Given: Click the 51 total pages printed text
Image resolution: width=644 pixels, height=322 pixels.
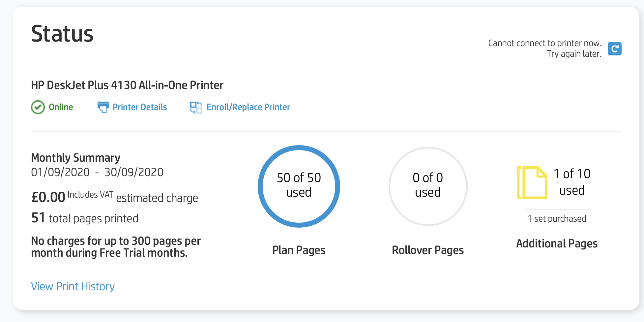Looking at the screenshot, I should coord(84,218).
